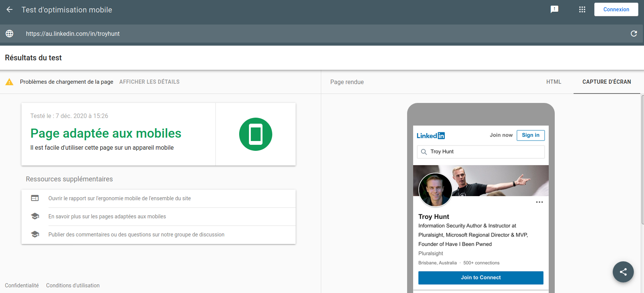Screen dimensions: 644x293
Task: Open the Confidentialité link
Action: pos(22,285)
